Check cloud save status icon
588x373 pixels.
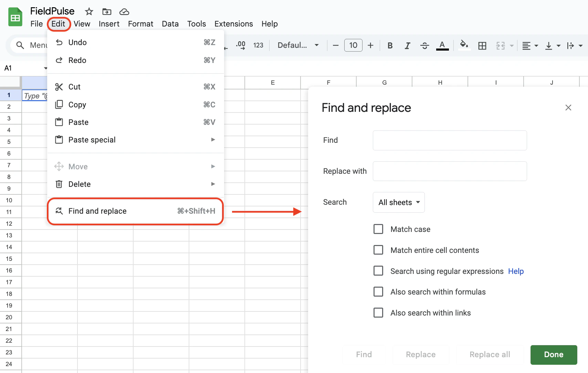point(124,12)
